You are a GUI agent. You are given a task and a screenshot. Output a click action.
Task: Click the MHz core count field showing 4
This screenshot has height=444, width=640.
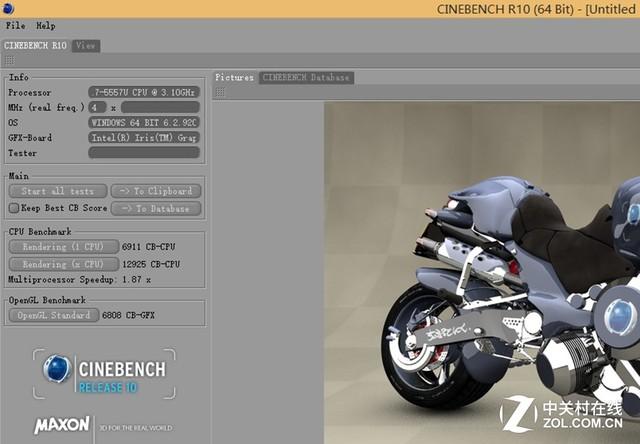point(98,107)
